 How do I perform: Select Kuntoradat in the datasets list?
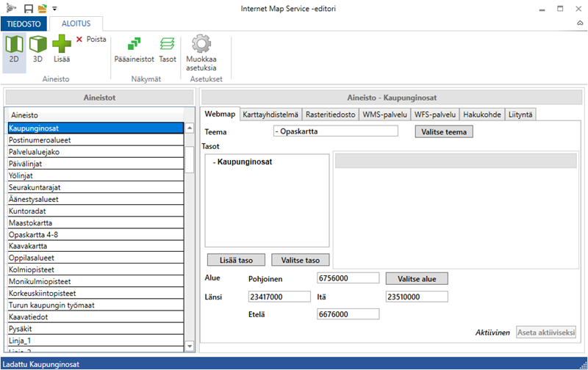[96, 211]
